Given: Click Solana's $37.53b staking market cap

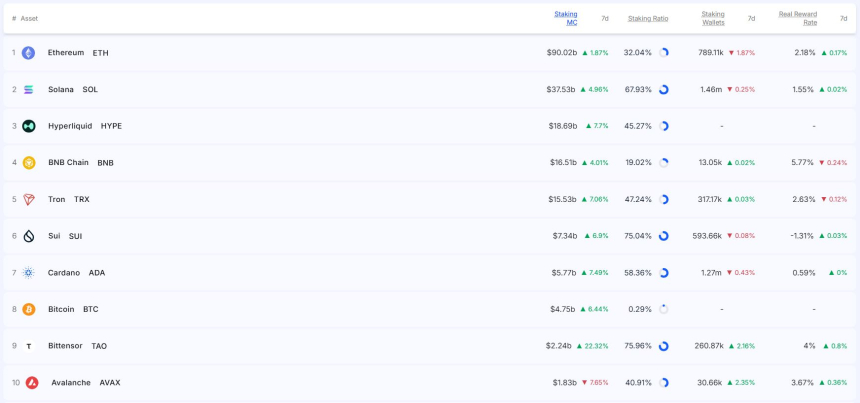Looking at the screenshot, I should [x=560, y=89].
